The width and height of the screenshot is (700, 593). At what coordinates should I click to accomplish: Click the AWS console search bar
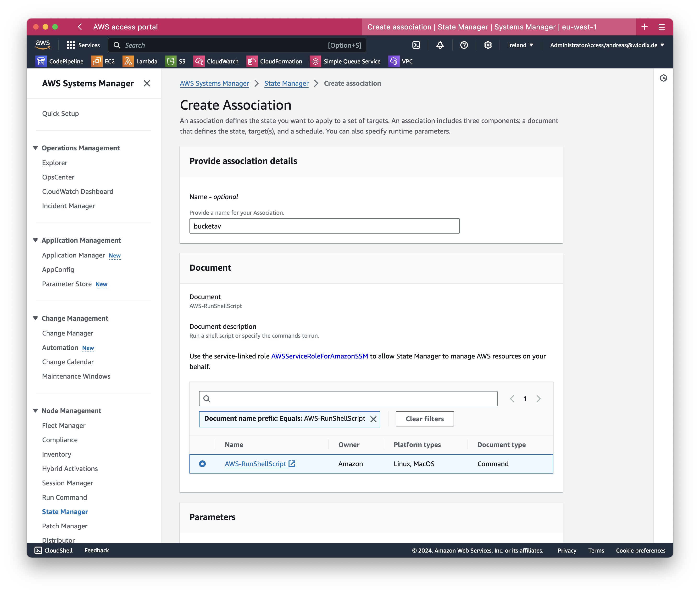pyautogui.click(x=237, y=45)
